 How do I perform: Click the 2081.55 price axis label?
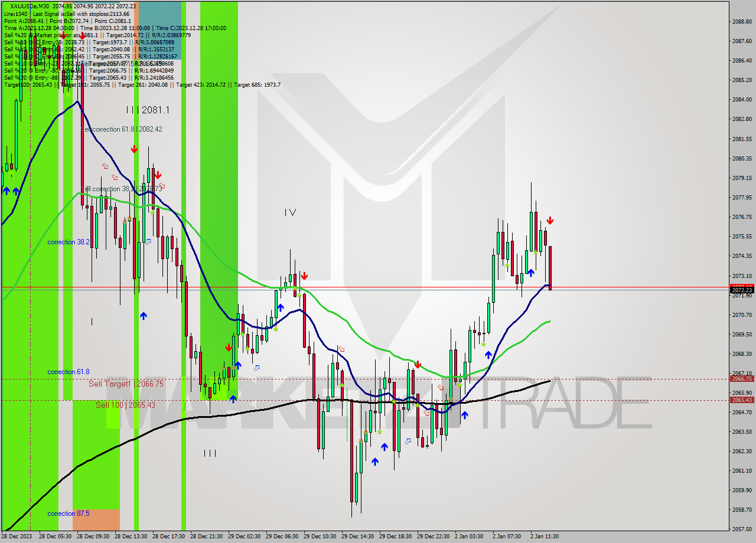point(742,139)
